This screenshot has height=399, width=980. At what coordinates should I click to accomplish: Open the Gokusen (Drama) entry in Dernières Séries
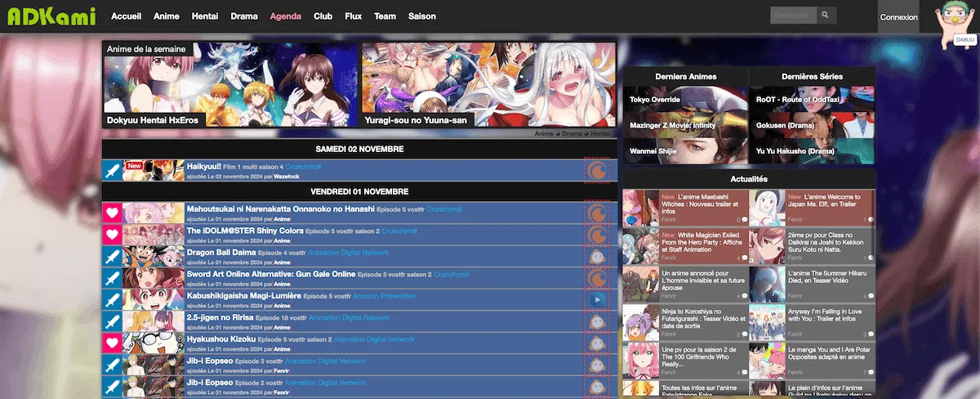(x=812, y=125)
